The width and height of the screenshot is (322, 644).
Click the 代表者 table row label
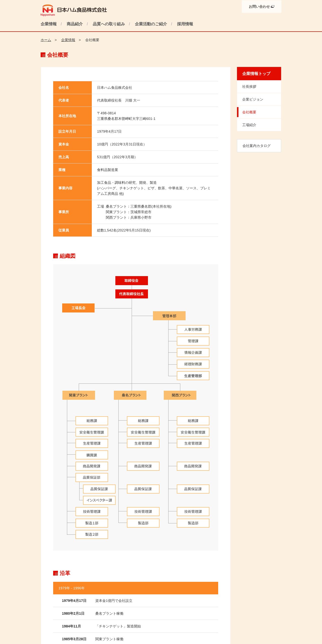(x=72, y=100)
